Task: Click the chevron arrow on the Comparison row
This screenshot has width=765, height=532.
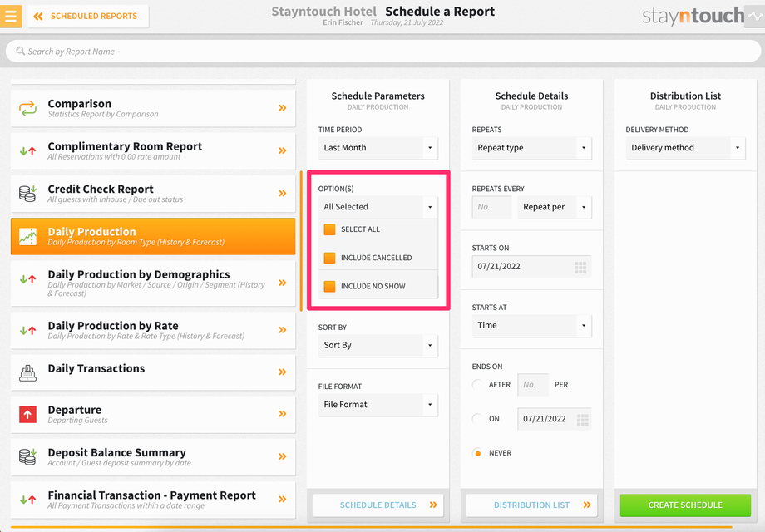Action: click(283, 108)
